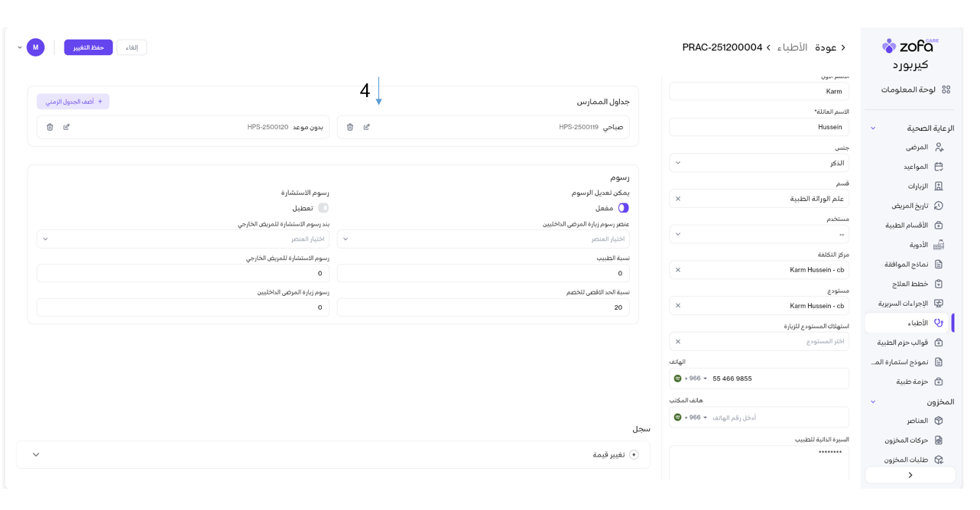The image size is (980, 510).
Task: Delete the صباحي HPS-2500119 schedule
Action: tap(350, 127)
